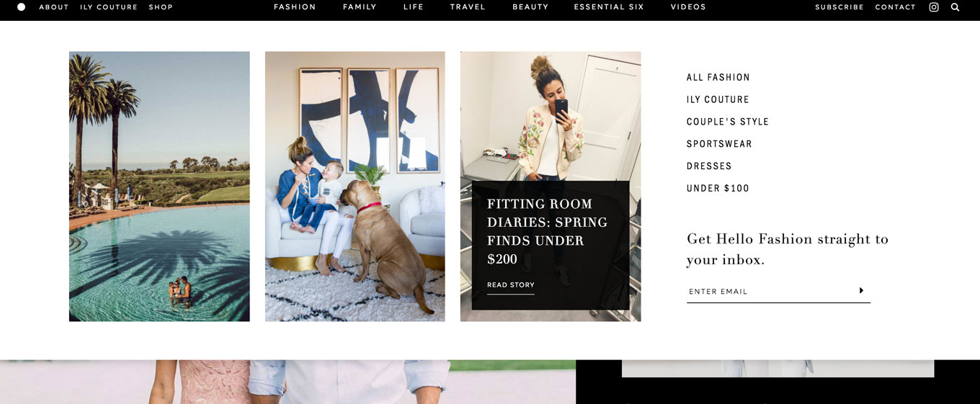Click the white circle logo icon
Screen dimensions: 980x404
pyautogui.click(x=21, y=7)
